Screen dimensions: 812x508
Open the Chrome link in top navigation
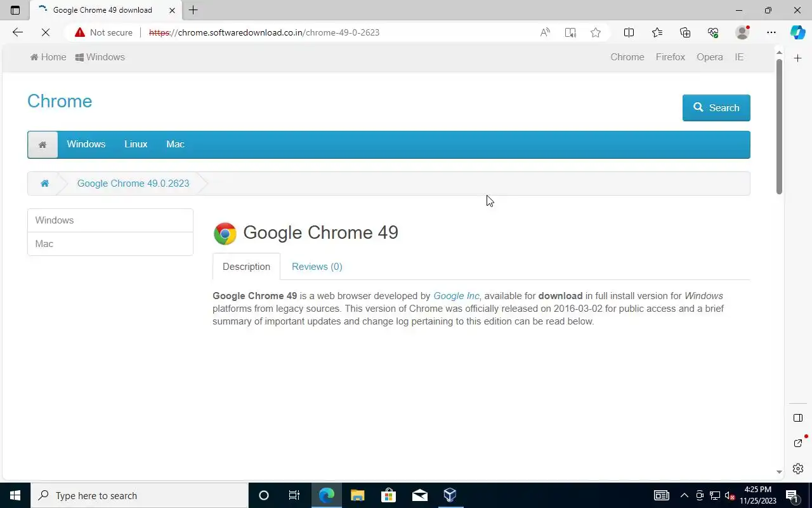[627, 57]
